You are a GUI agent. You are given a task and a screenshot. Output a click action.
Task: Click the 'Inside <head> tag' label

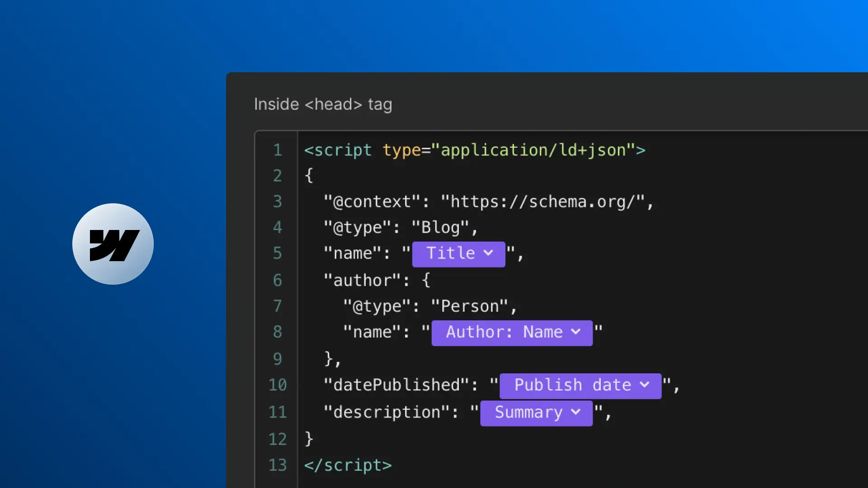point(323,104)
